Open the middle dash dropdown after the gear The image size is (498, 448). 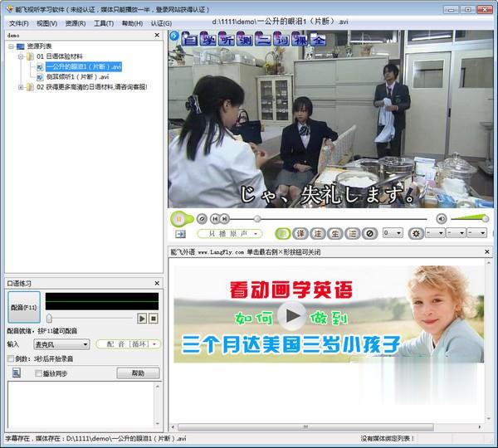tap(456, 233)
